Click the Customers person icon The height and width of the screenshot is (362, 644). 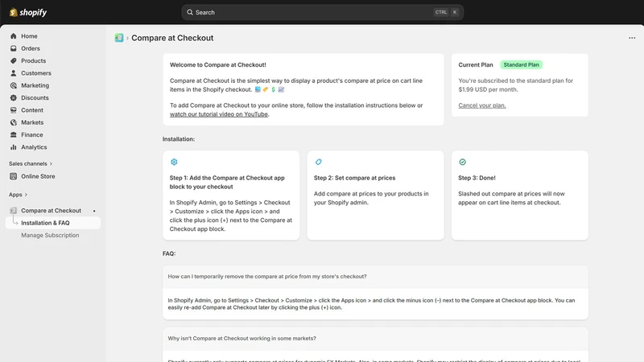(x=14, y=73)
